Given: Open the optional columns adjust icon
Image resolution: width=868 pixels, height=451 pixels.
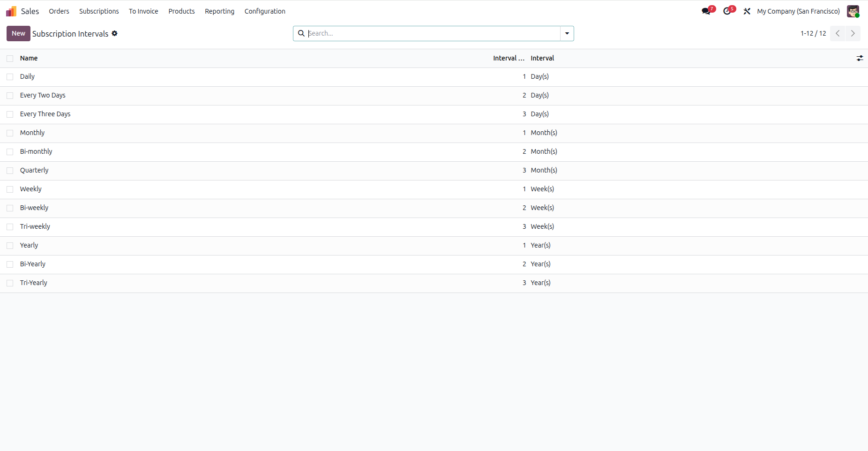Looking at the screenshot, I should click(860, 58).
